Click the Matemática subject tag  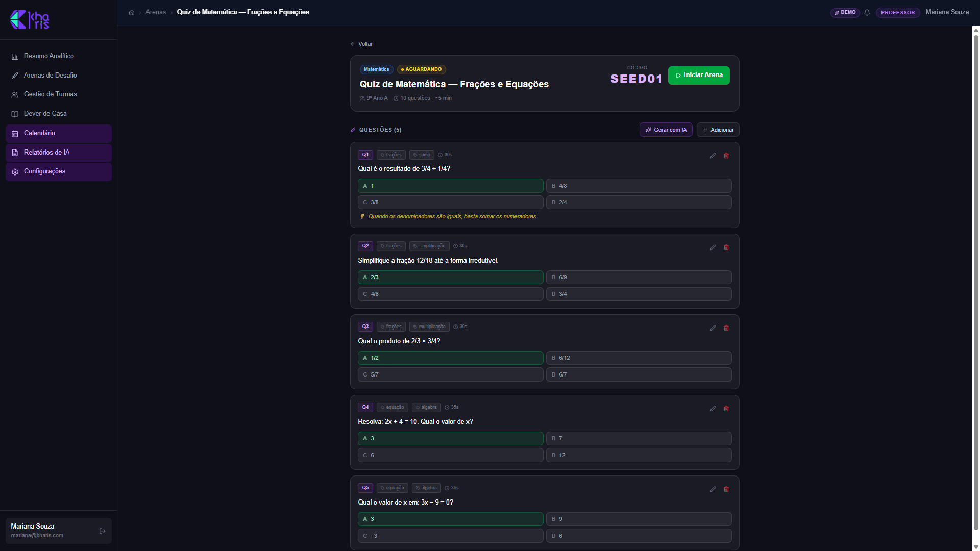(x=376, y=69)
